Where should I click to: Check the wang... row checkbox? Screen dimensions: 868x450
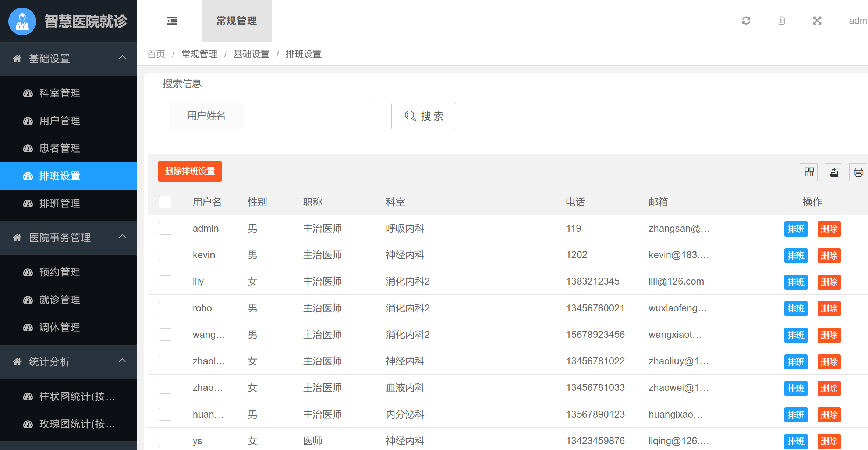(165, 335)
